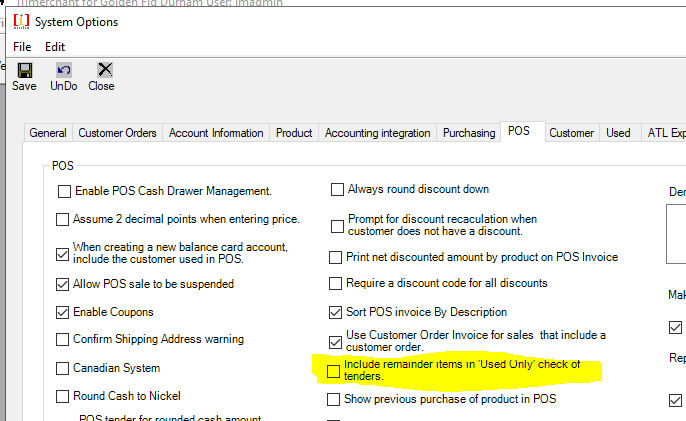Image resolution: width=686 pixels, height=421 pixels.
Task: Open the File menu
Action: pyautogui.click(x=22, y=47)
